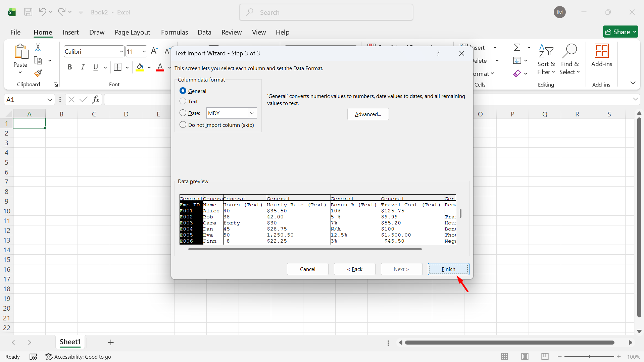Open the font size 11 dropdown
The width and height of the screenshot is (644, 362).
[x=144, y=52]
